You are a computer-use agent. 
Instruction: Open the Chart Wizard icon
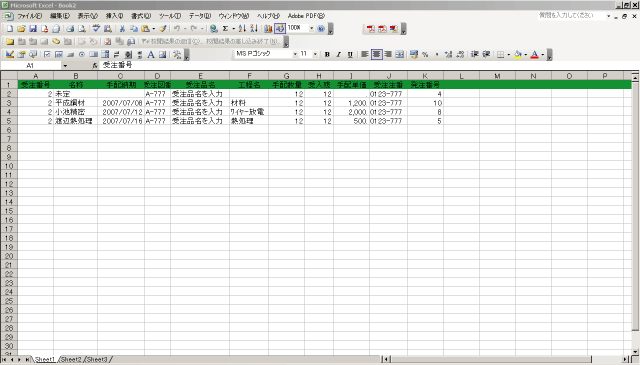268,29
